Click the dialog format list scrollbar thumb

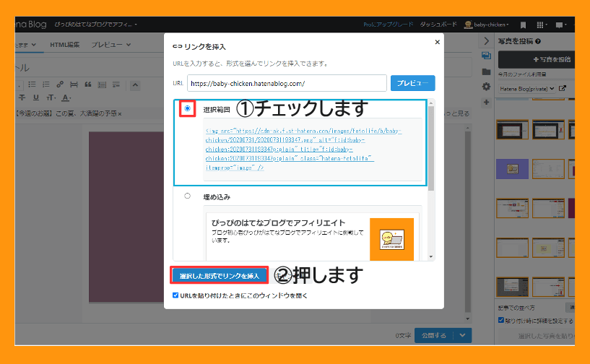[x=431, y=149]
